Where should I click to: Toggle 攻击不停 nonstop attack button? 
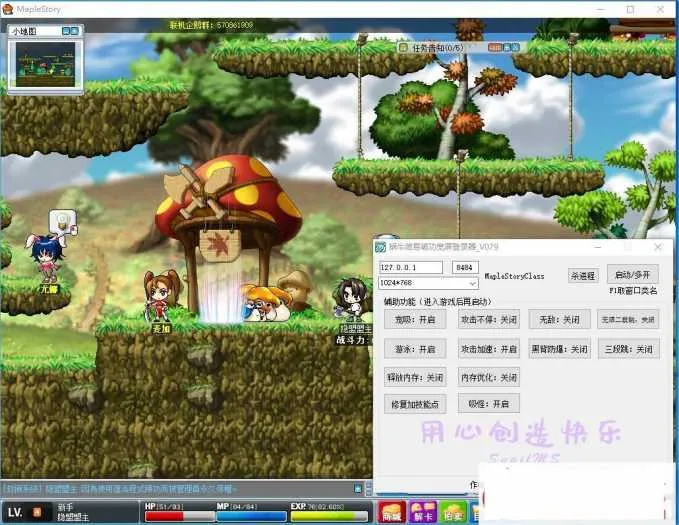pos(489,320)
